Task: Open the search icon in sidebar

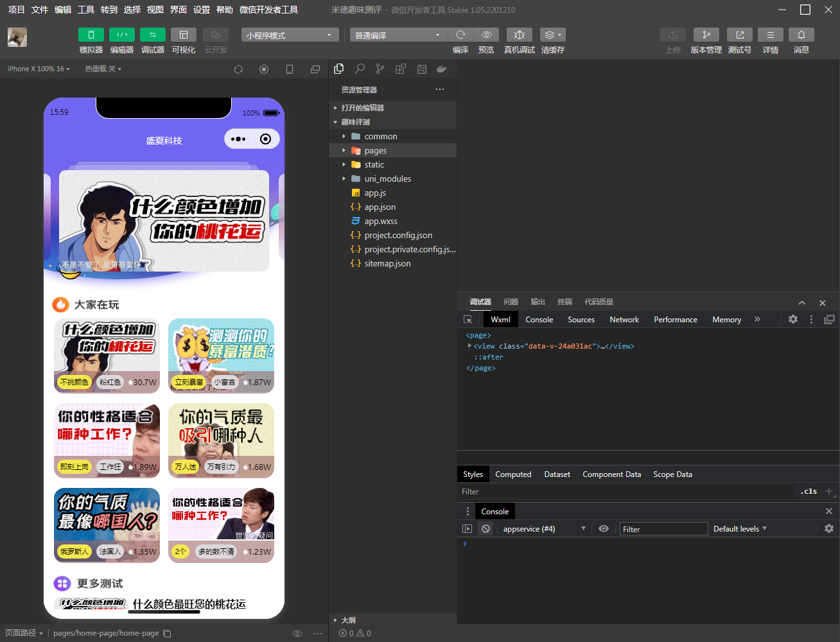Action: [360, 69]
